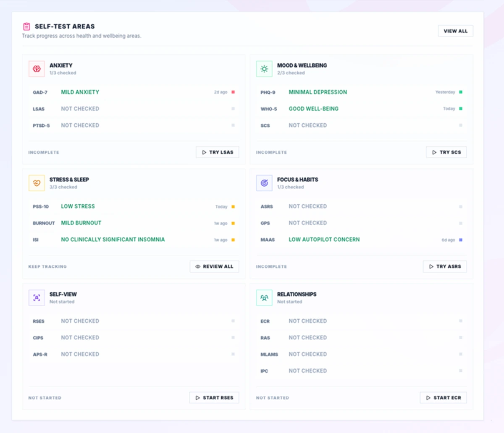Open the Low Stress result

pos(78,206)
